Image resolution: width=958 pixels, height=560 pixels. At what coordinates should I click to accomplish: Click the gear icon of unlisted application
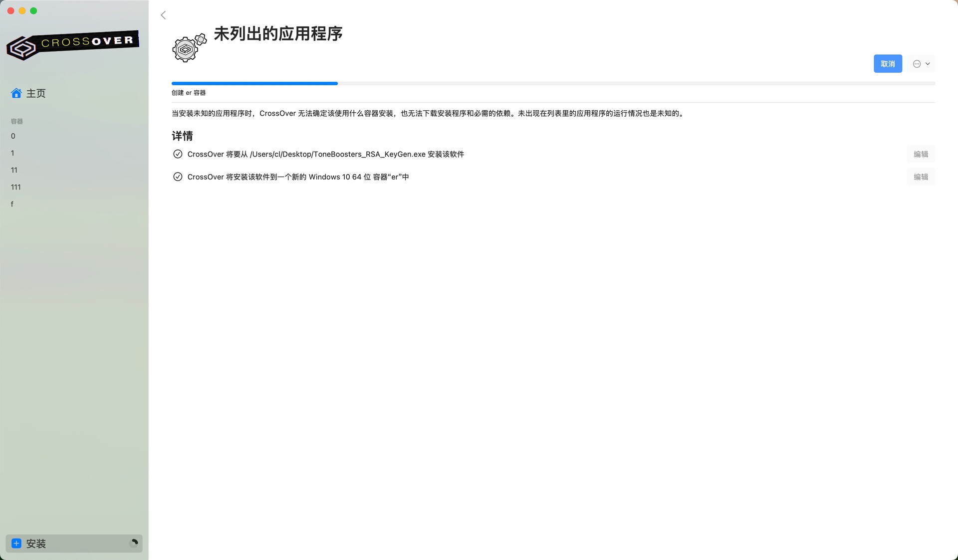[x=189, y=48]
